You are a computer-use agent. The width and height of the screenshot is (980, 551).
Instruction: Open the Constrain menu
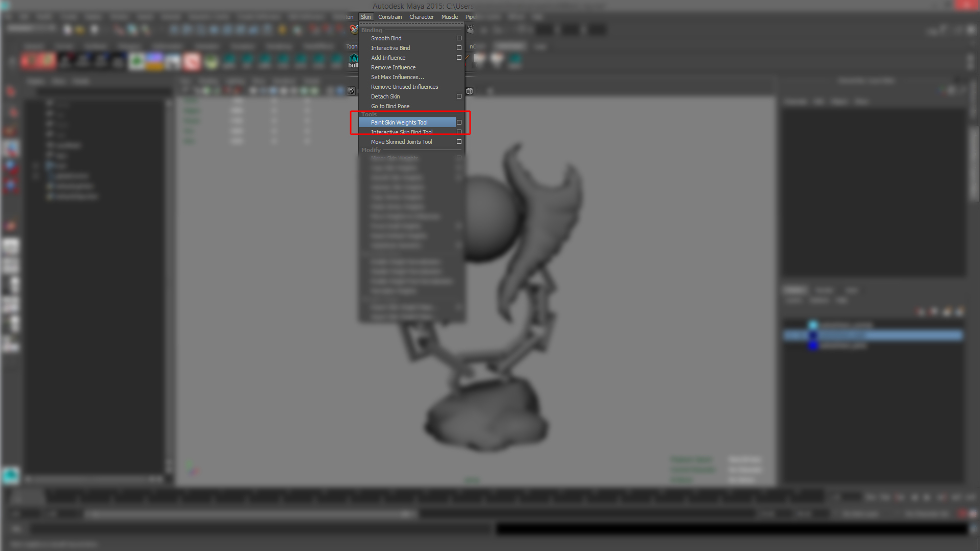click(x=390, y=17)
